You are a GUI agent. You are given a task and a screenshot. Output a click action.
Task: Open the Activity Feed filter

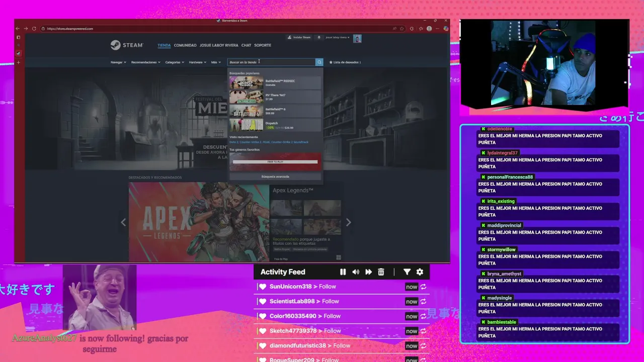pos(407,272)
